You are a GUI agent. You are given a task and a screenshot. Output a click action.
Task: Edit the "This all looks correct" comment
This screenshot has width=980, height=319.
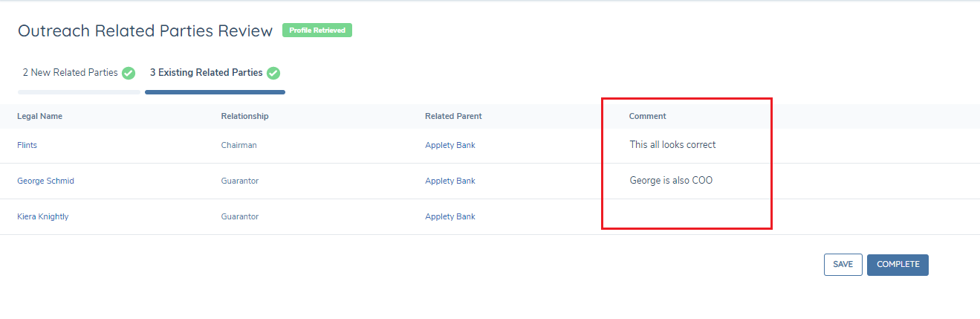click(672, 145)
